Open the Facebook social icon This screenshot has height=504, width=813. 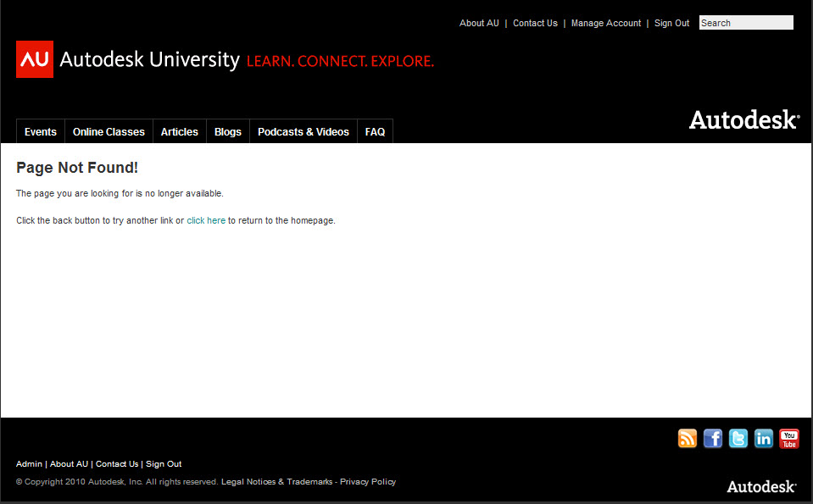click(712, 438)
